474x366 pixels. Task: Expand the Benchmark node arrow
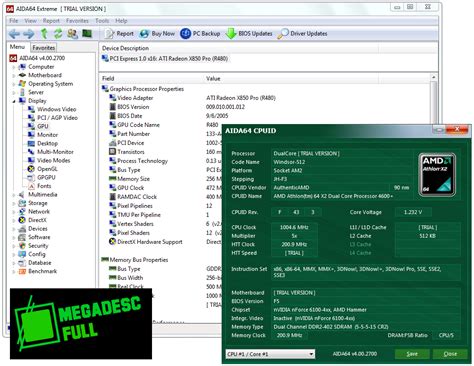[14, 271]
